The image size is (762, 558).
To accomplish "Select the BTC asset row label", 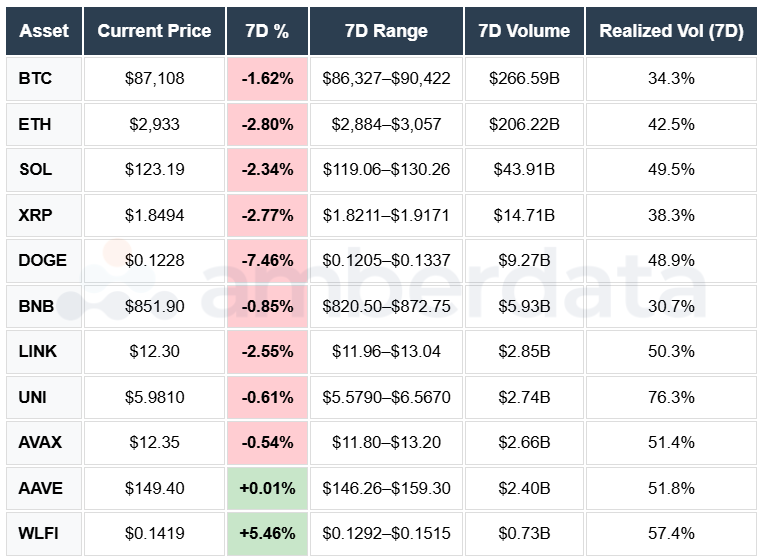I will [34, 78].
